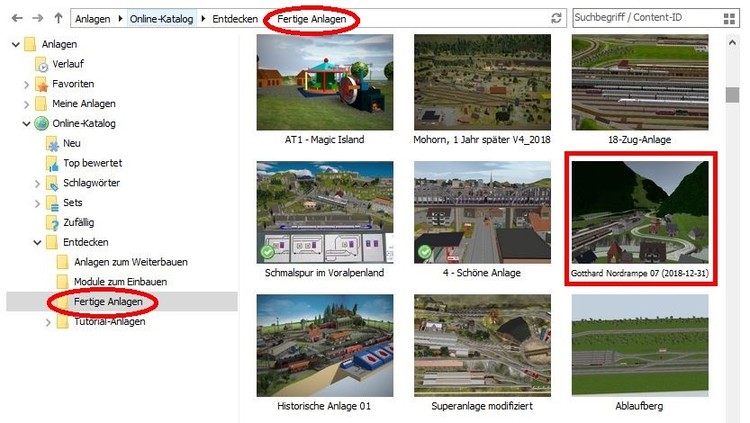Select Favoriten in the tree
This screenshot has width=750, height=423.
tap(73, 84)
